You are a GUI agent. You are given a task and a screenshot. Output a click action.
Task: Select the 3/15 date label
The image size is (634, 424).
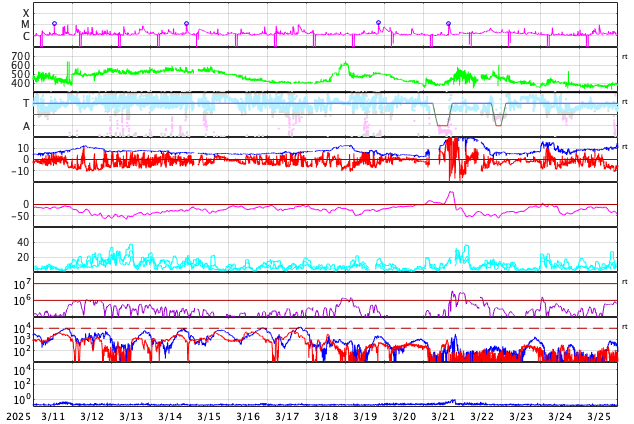coord(209,417)
